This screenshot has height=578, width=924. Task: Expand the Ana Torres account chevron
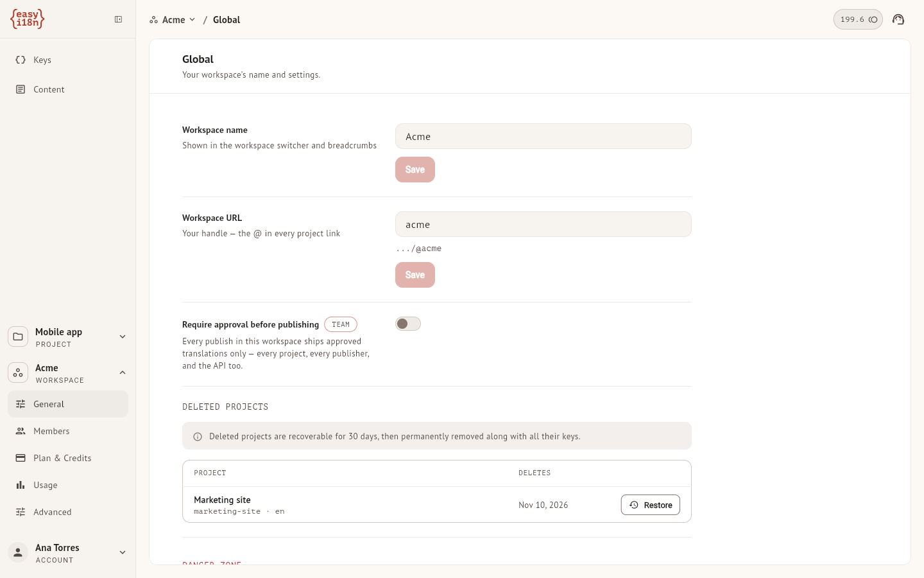[123, 552]
